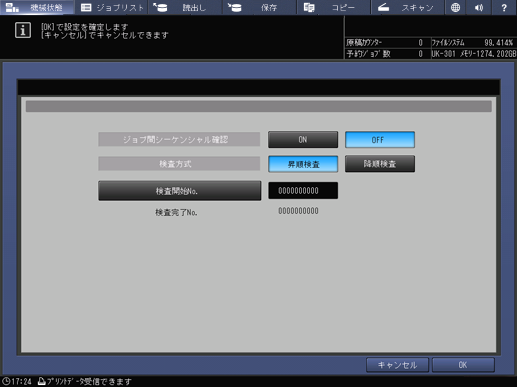This screenshot has width=517, height=387.
Task: Open the 保存 store tab
Action: click(x=259, y=7)
